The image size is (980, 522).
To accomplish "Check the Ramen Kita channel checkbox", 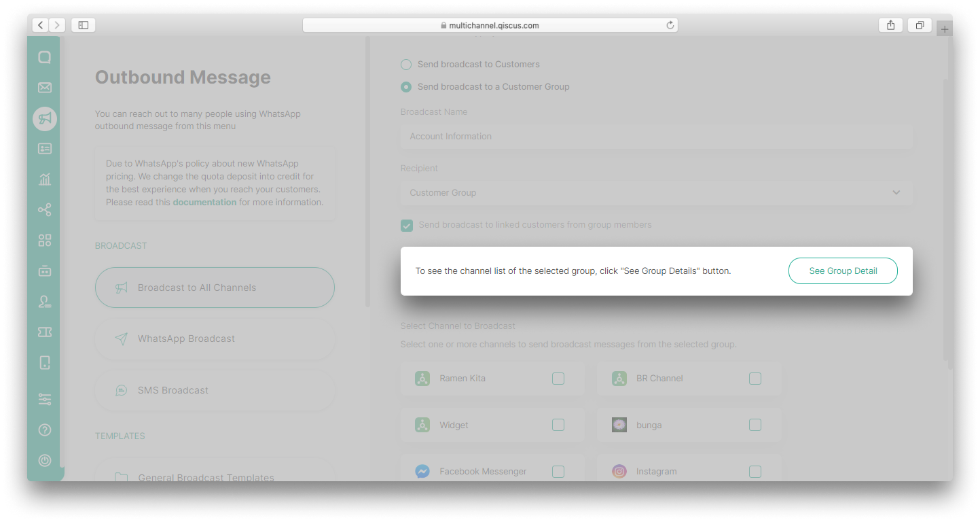I will pos(558,379).
